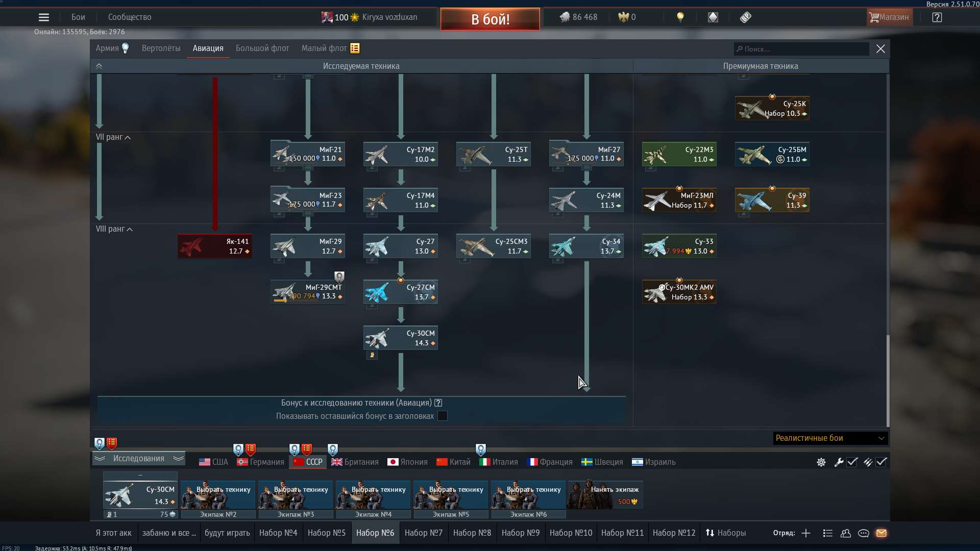Open help via the question mark icon
Screen dimensions: 980x551
[x=937, y=17]
